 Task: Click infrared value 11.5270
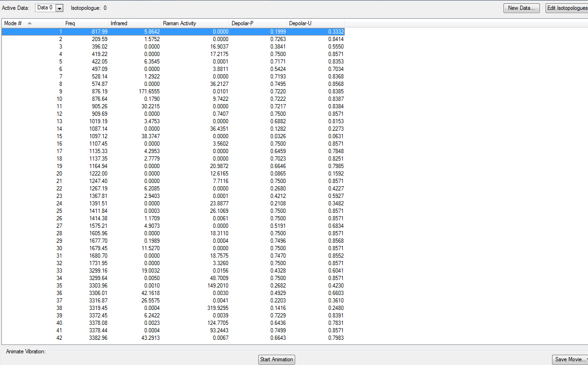pos(151,248)
